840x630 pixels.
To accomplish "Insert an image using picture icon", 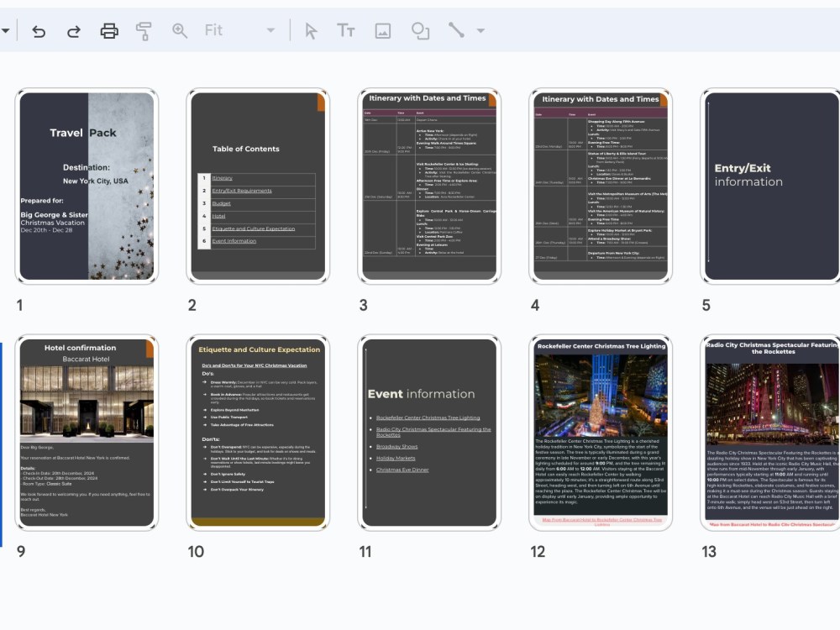I will tap(382, 31).
